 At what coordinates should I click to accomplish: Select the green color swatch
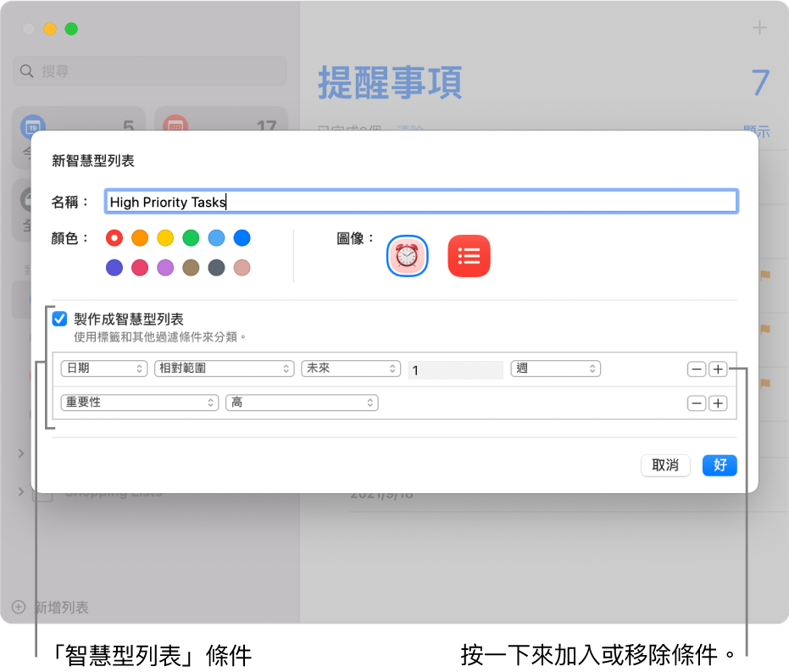(x=191, y=238)
